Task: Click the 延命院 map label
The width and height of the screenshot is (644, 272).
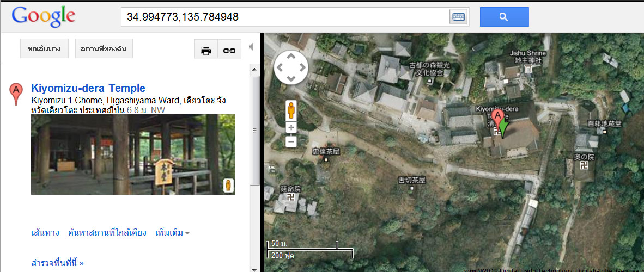Action: pos(291,189)
